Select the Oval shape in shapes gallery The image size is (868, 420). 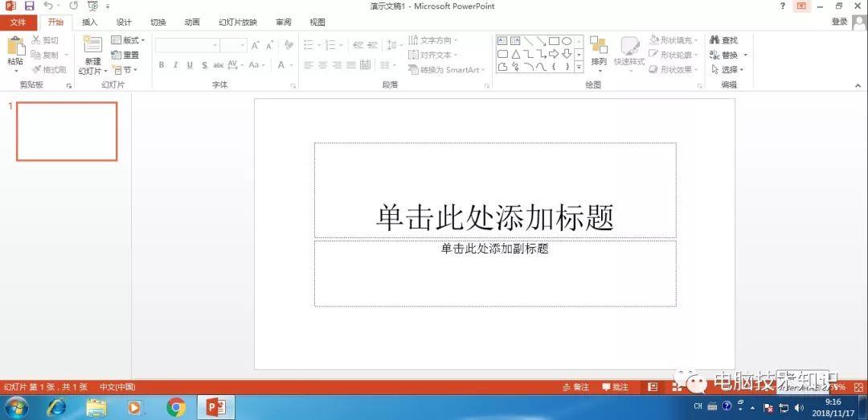(x=567, y=41)
